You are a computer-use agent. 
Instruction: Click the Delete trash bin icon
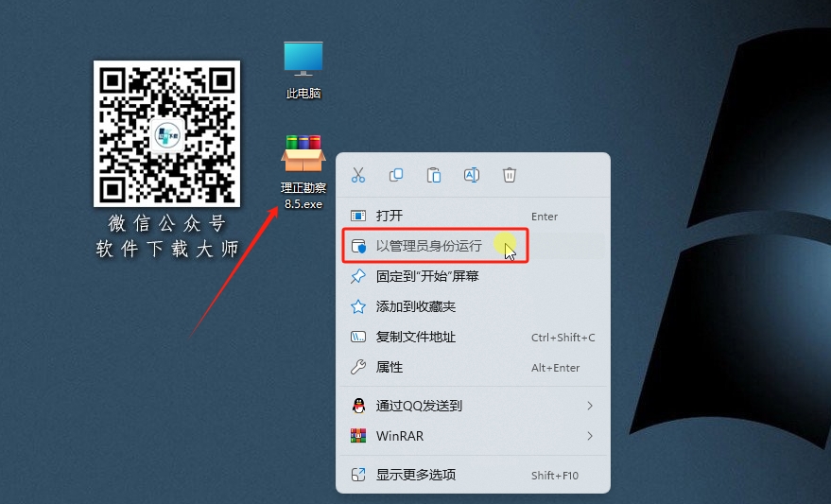click(510, 175)
